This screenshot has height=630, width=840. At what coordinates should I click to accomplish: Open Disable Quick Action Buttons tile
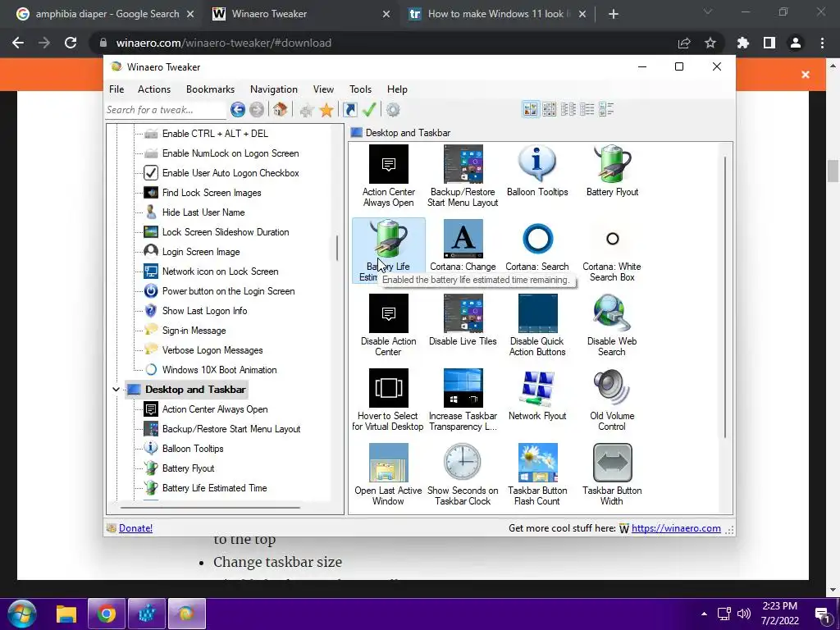pyautogui.click(x=537, y=325)
